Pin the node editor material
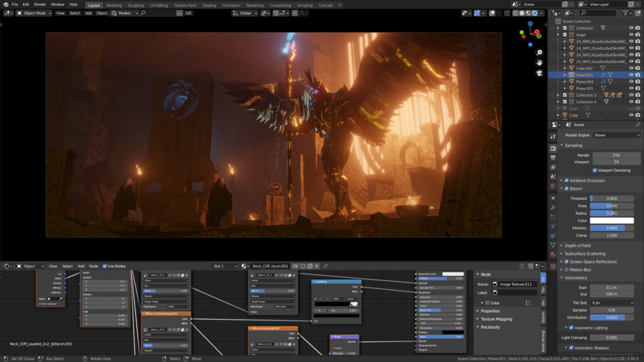Viewport: 644px width, 362px height. (326, 266)
